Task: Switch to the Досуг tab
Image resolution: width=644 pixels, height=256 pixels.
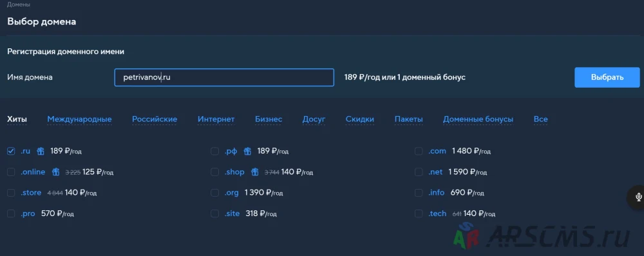Action: pyautogui.click(x=314, y=119)
